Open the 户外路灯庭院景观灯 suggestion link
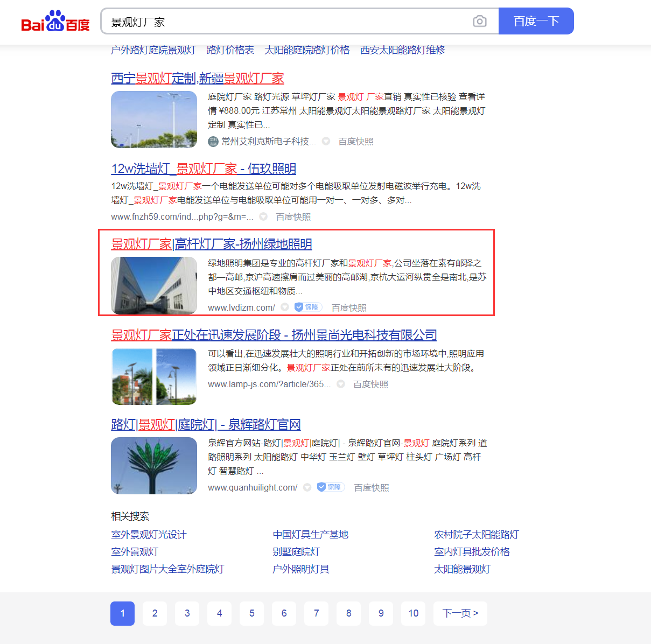The image size is (651, 644). pos(153,50)
